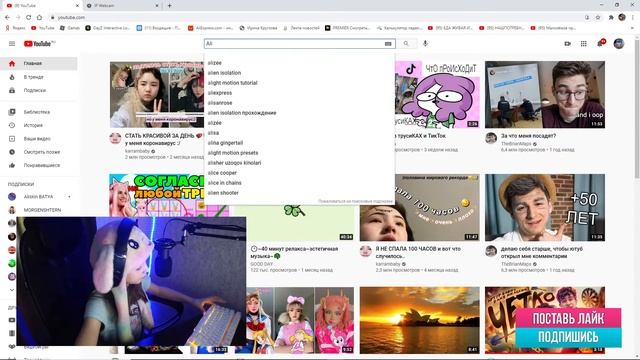Open В тренде in the sidebar
The width and height of the screenshot is (640, 360).
click(39, 77)
